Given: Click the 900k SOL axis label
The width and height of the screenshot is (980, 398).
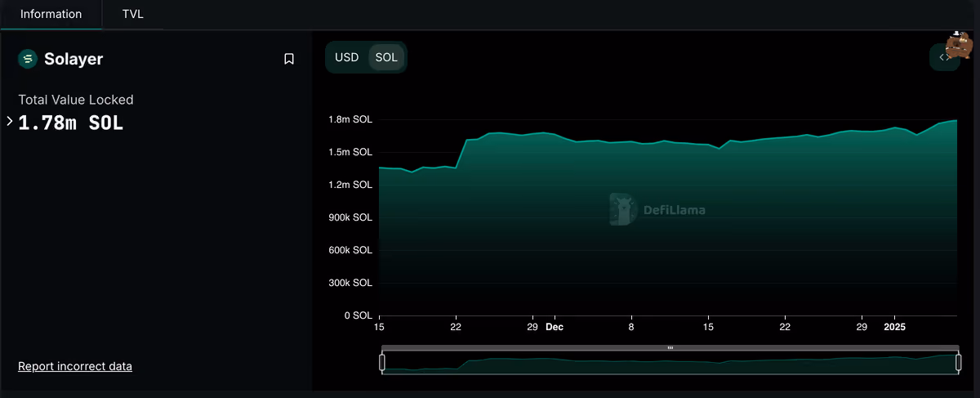Looking at the screenshot, I should [x=350, y=217].
